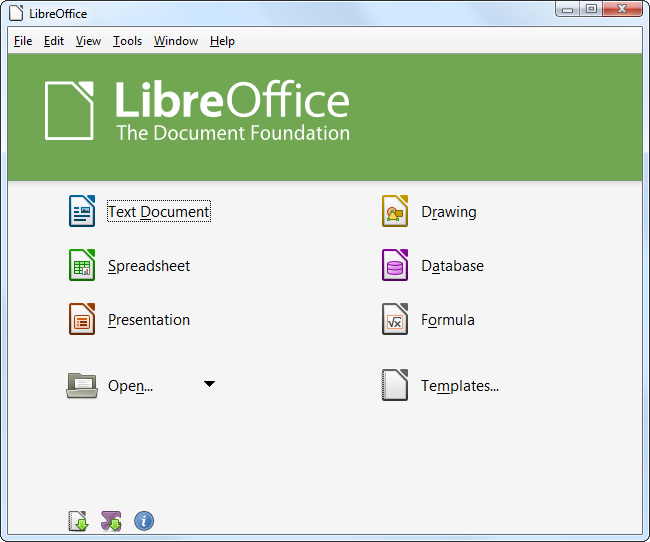Click the Formula Math icon

click(x=395, y=319)
